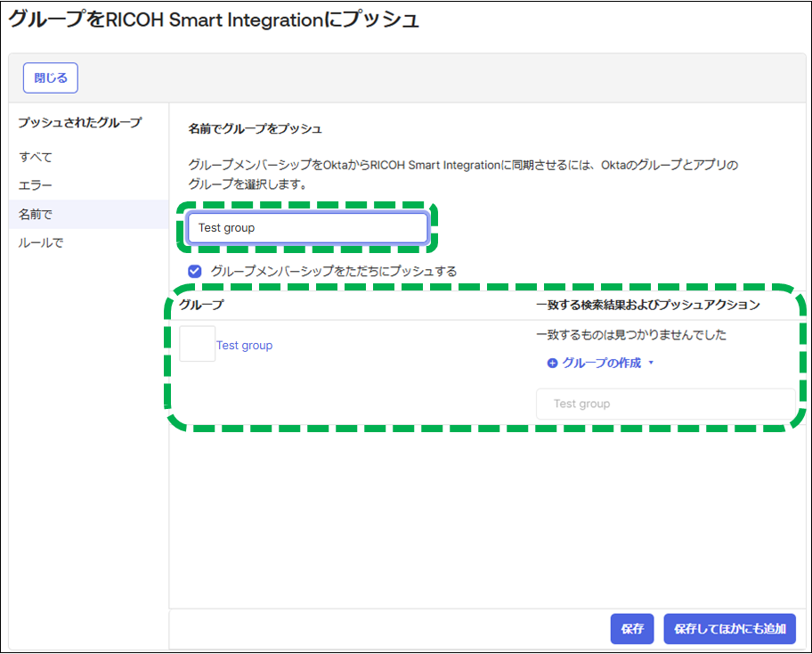Click the 閉じる button
The image size is (812, 654).
(50, 78)
